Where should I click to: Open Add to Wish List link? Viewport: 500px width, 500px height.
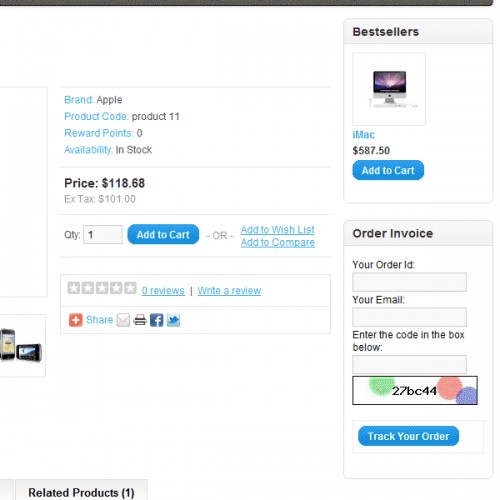(x=278, y=229)
